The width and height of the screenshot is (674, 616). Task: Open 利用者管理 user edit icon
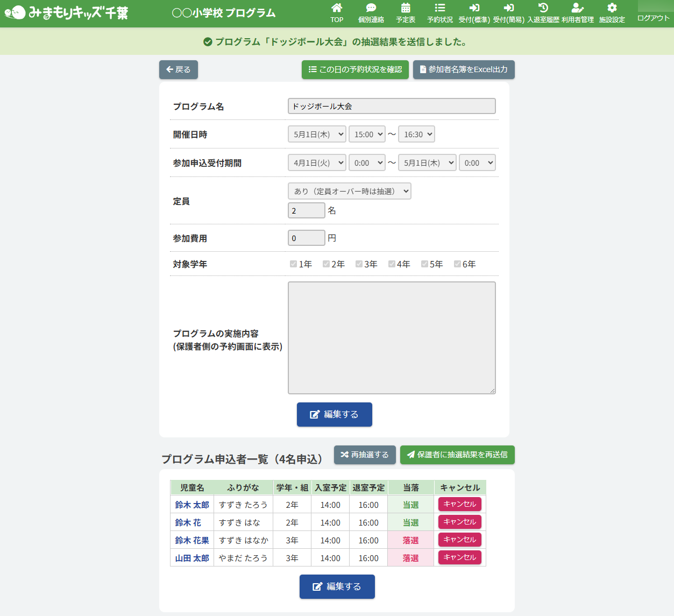(x=577, y=8)
